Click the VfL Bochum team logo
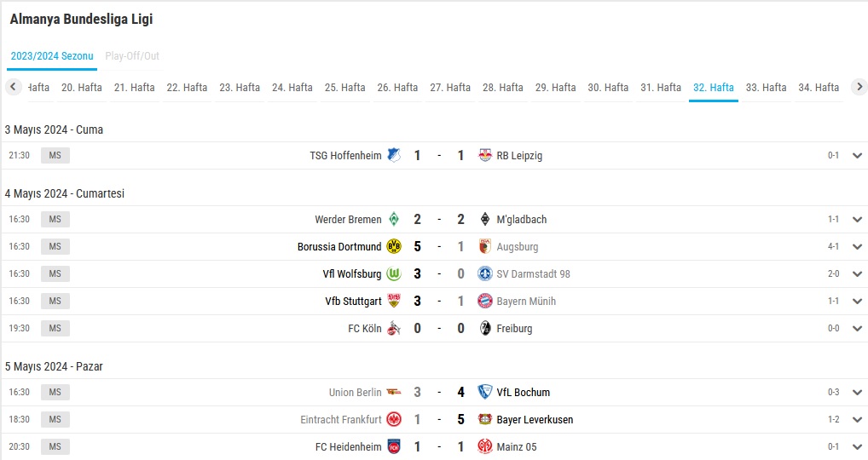 (485, 392)
